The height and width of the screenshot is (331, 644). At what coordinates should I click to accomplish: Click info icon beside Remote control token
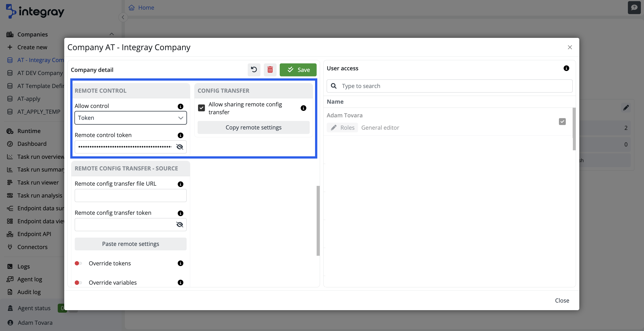180,135
